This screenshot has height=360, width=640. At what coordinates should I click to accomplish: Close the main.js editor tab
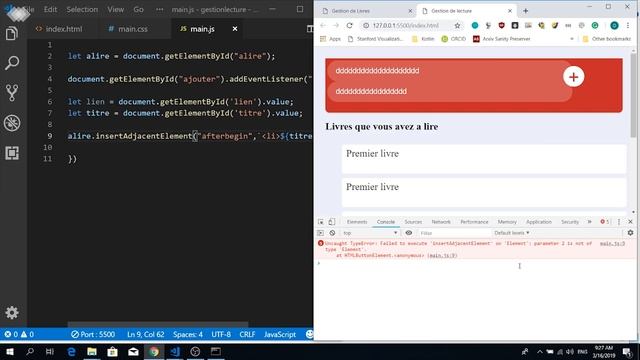click(235, 29)
